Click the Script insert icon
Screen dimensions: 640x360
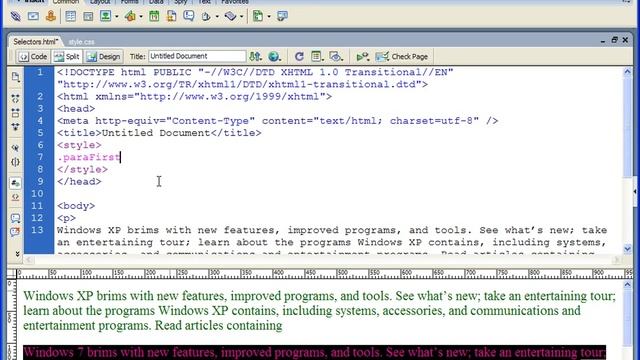click(230, 16)
